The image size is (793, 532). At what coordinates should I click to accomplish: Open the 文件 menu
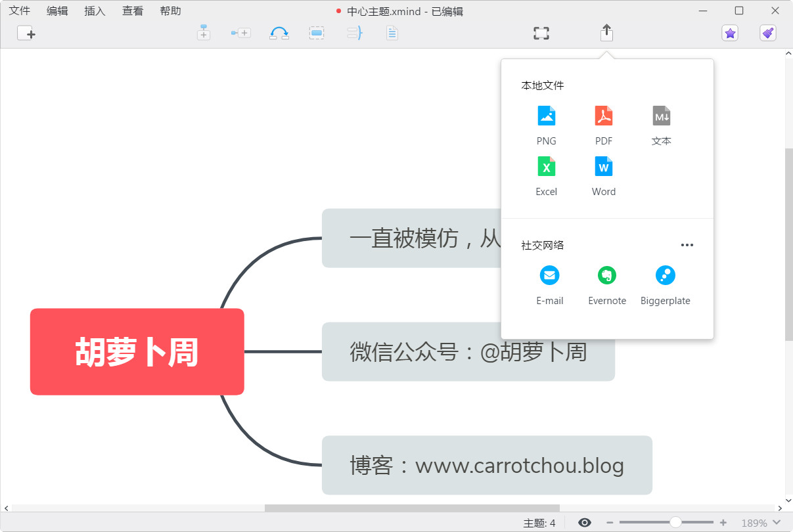pyautogui.click(x=20, y=11)
